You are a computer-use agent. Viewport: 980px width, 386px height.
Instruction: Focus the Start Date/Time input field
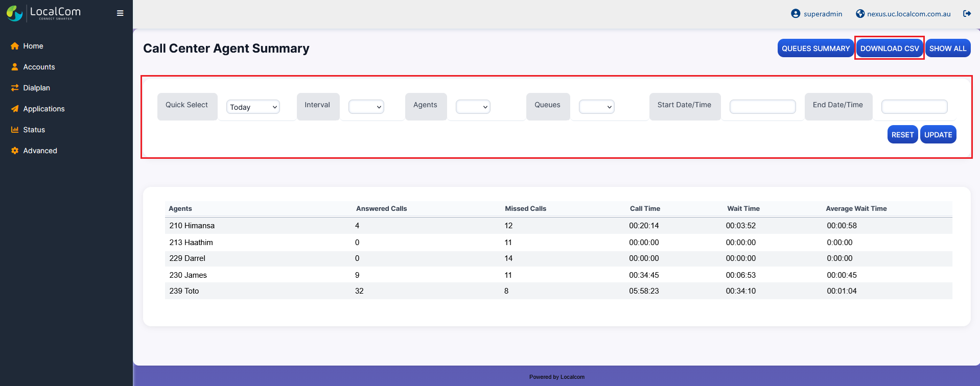point(762,107)
